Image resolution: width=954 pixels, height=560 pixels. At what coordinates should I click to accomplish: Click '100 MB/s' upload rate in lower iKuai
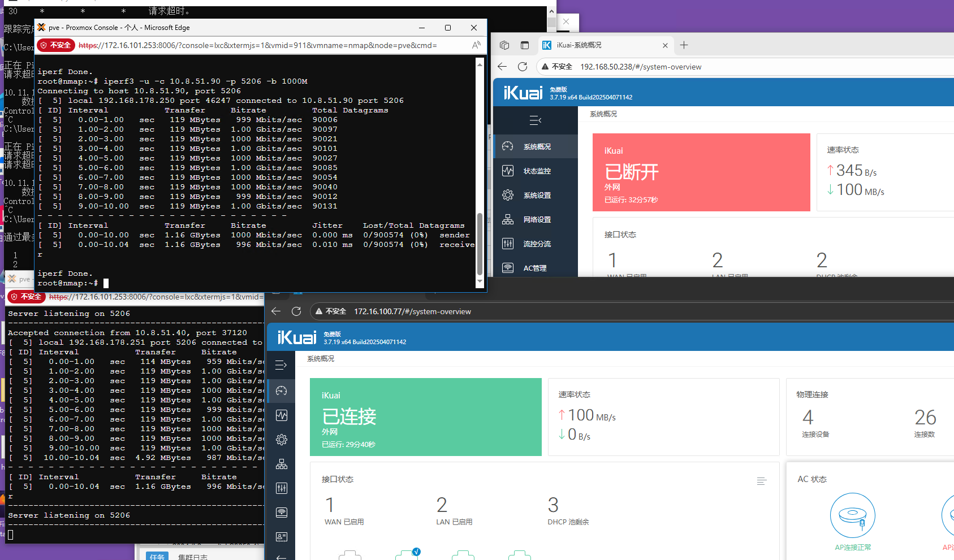coord(587,415)
